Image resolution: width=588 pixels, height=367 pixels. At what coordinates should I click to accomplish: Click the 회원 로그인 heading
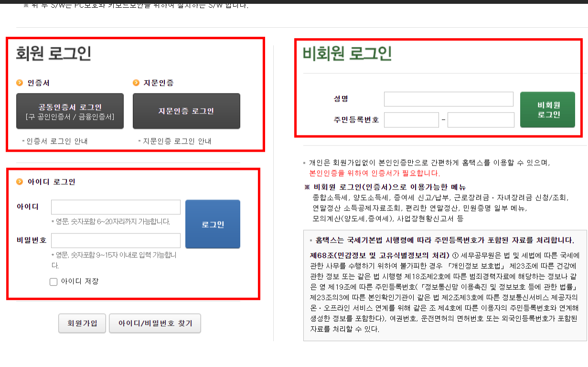tap(53, 53)
